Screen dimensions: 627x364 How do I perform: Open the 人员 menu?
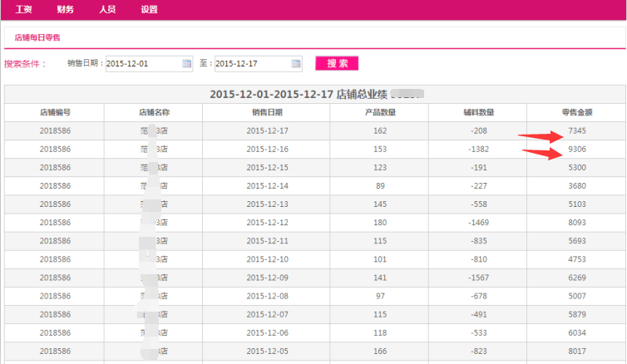tap(107, 9)
